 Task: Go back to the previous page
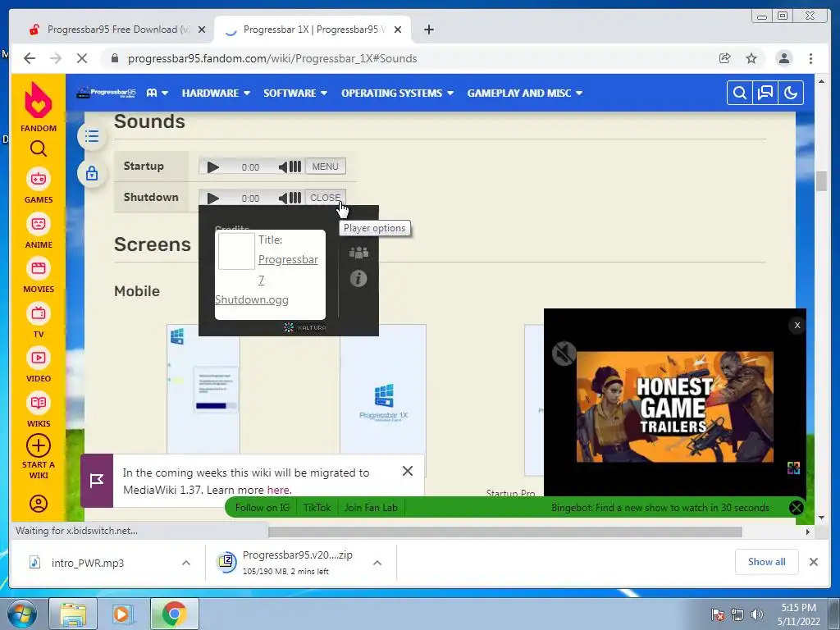[30, 58]
